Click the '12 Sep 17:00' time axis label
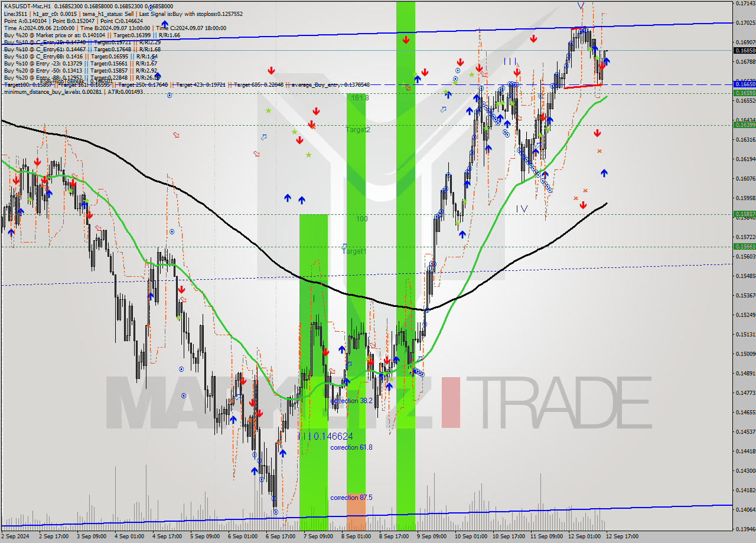This screenshot has height=543, width=756. [622, 537]
